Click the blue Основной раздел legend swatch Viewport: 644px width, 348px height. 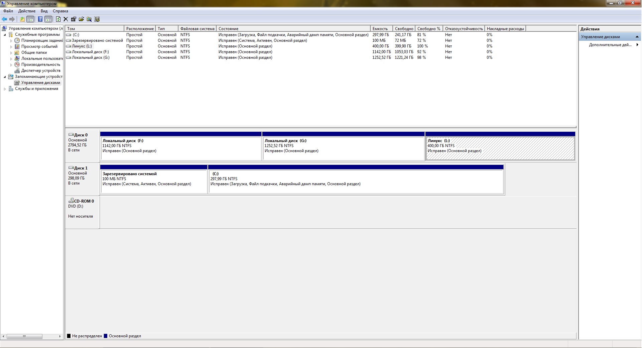pos(106,336)
